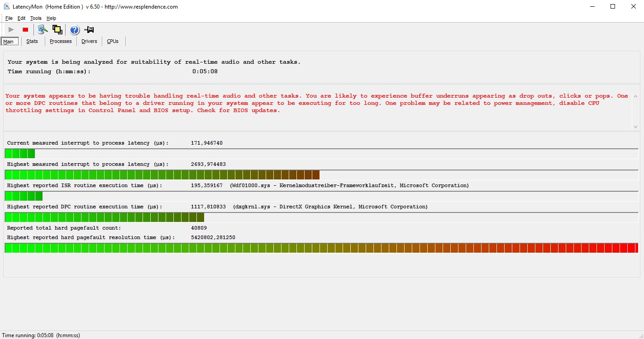Switch to the Stats tab
644x339 pixels.
tap(32, 42)
